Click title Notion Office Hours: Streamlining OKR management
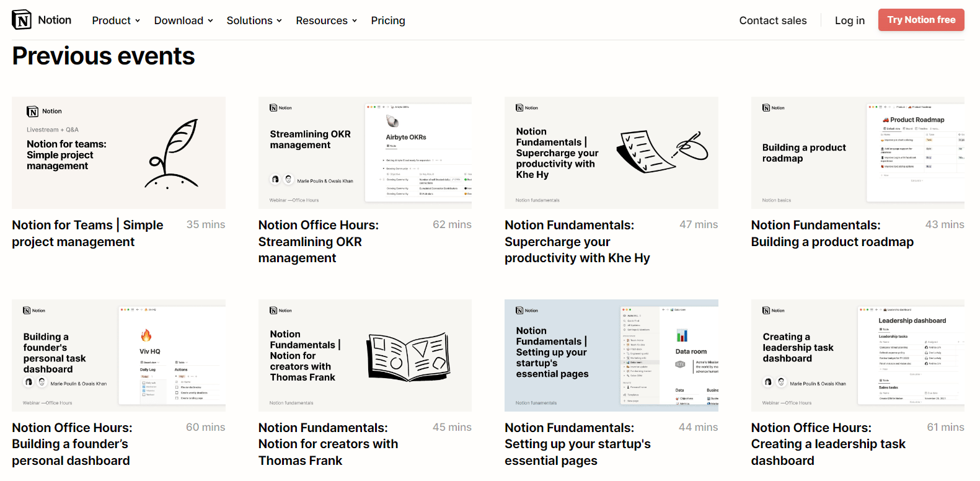Screen dimensions: 980x481 click(x=319, y=242)
